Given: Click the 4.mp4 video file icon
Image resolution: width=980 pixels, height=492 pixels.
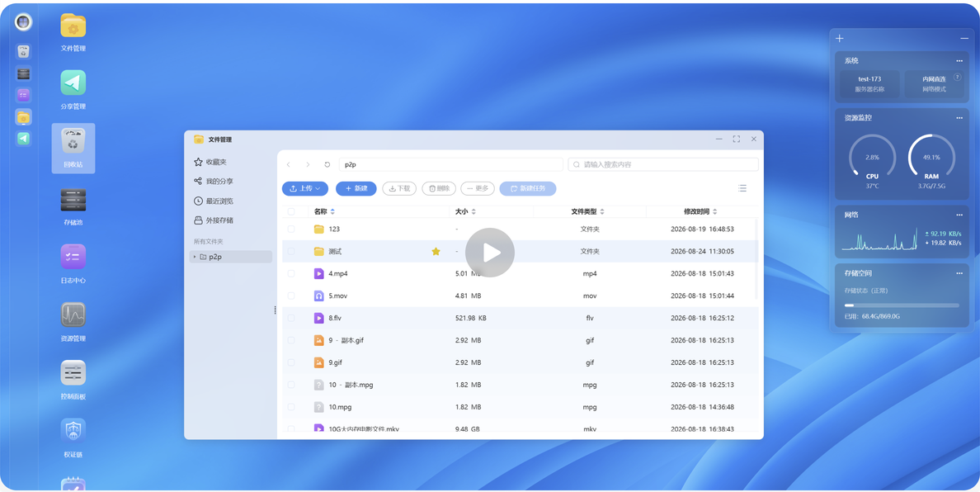Looking at the screenshot, I should 318,273.
